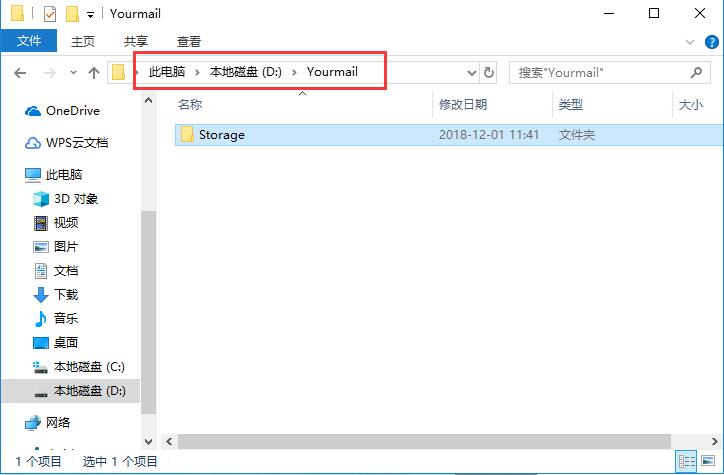Go back with the left arrow
The image size is (724, 475).
[x=20, y=73]
